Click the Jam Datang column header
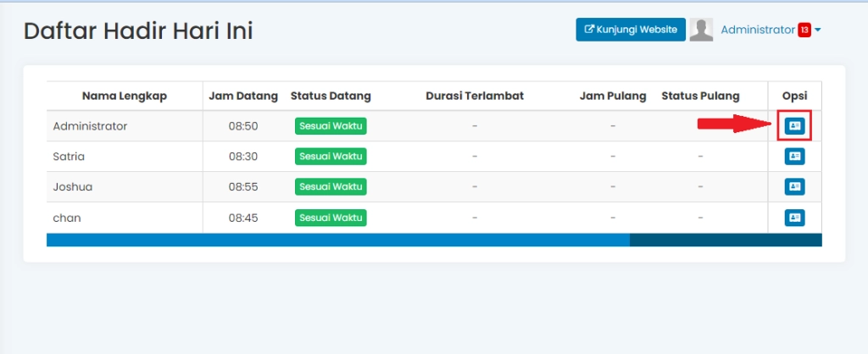Screen dimensions: 868x354 [243, 97]
